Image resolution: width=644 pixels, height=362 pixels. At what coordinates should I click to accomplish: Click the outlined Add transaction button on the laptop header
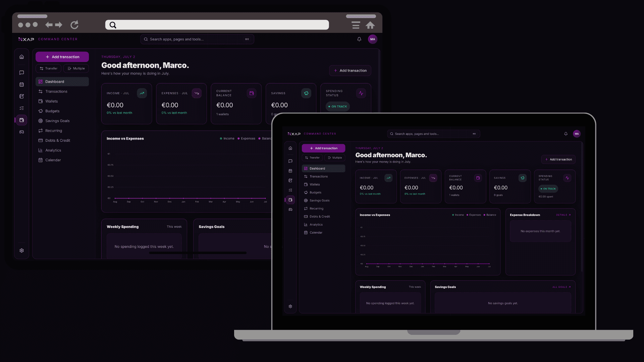click(x=558, y=160)
